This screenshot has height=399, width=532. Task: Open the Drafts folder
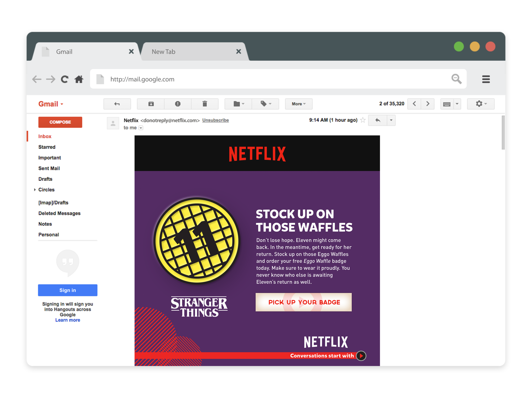(45, 179)
